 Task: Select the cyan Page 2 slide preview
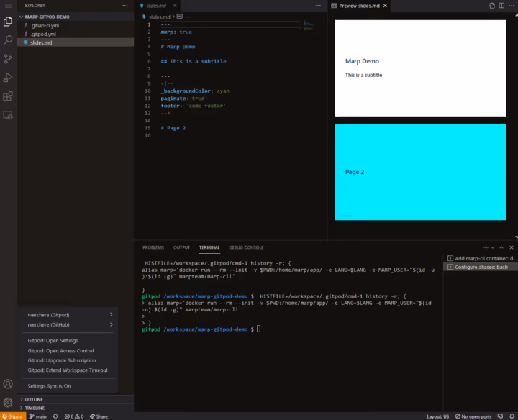[419, 172]
